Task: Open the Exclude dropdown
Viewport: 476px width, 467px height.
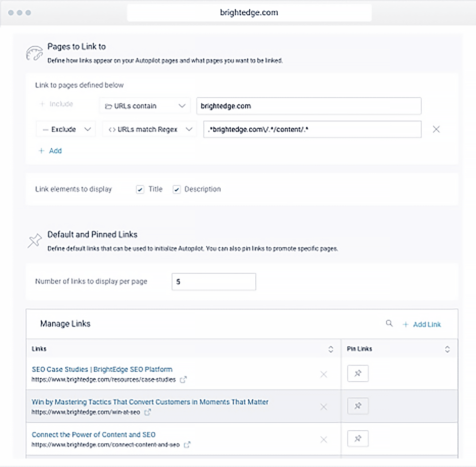Action: pyautogui.click(x=66, y=129)
